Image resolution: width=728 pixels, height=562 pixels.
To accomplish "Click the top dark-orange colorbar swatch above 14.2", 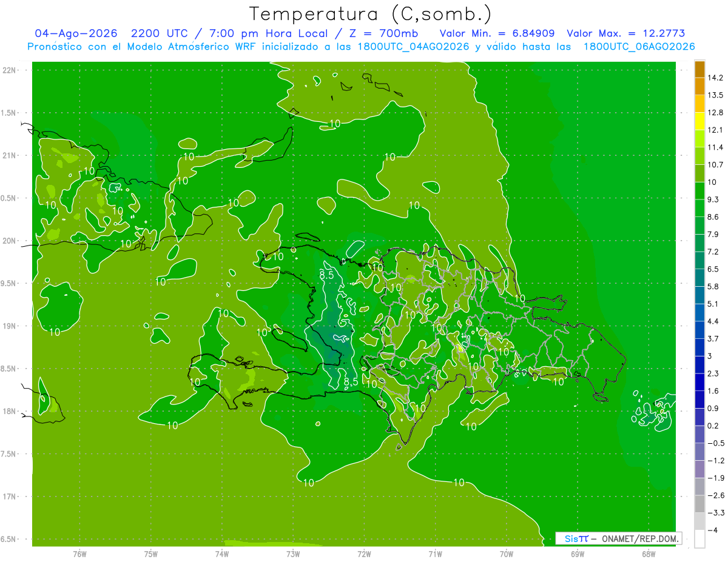I will (x=699, y=69).
